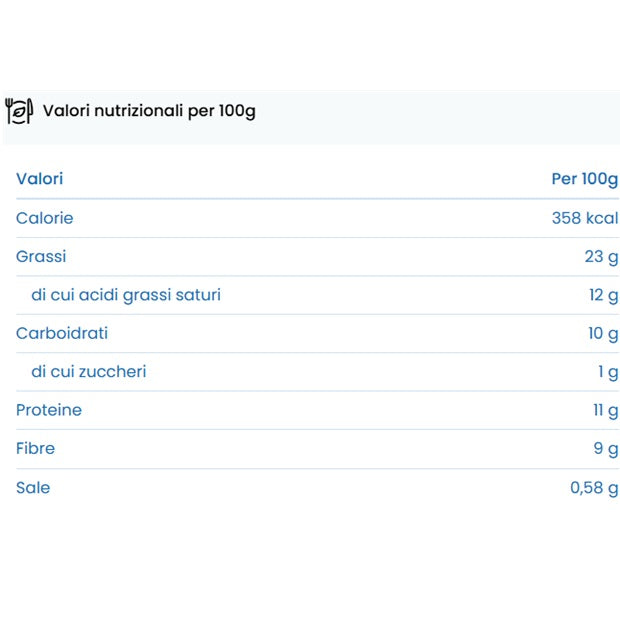Click the '1 g' sugars value
This screenshot has width=620, height=620.
pyautogui.click(x=607, y=372)
